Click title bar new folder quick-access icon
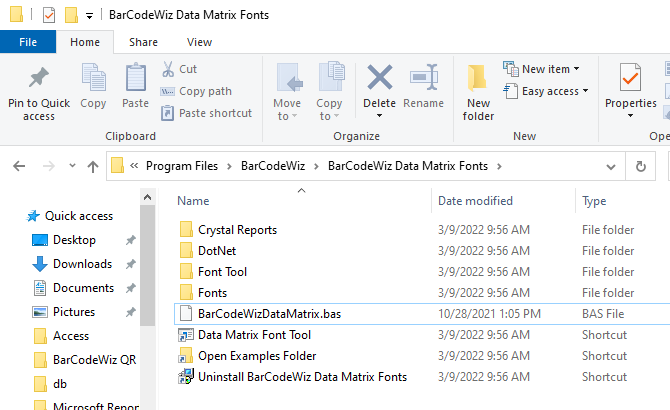Image resolution: width=670 pixels, height=410 pixels. tap(71, 15)
